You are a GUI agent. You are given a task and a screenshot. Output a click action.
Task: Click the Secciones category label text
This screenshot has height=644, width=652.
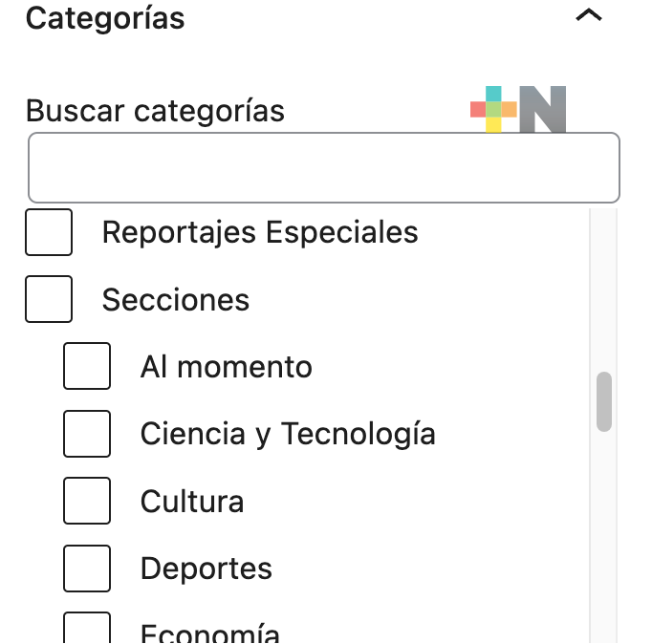[176, 300]
